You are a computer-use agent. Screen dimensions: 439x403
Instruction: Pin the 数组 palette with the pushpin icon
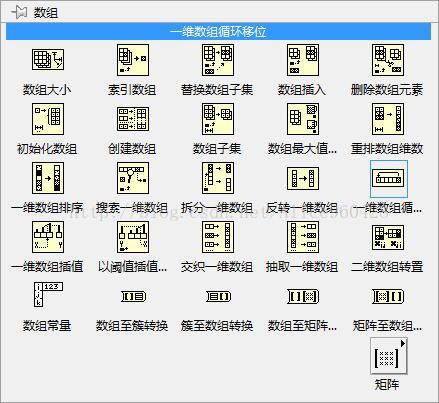coord(20,13)
